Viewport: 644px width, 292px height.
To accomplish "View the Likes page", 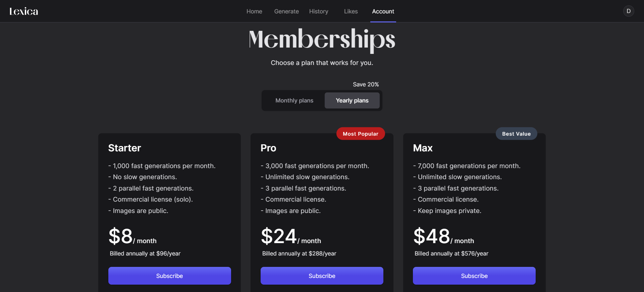I will click(351, 11).
